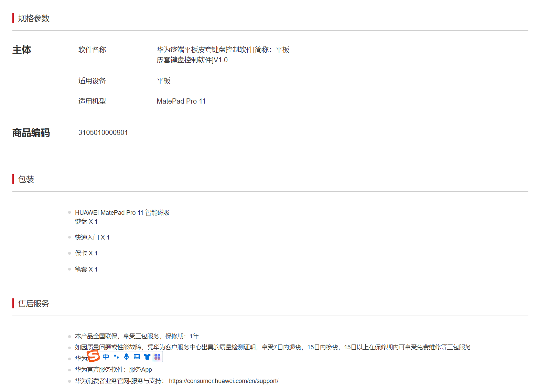Start Sogou voice input microphone
The image size is (549, 392).
127,357
